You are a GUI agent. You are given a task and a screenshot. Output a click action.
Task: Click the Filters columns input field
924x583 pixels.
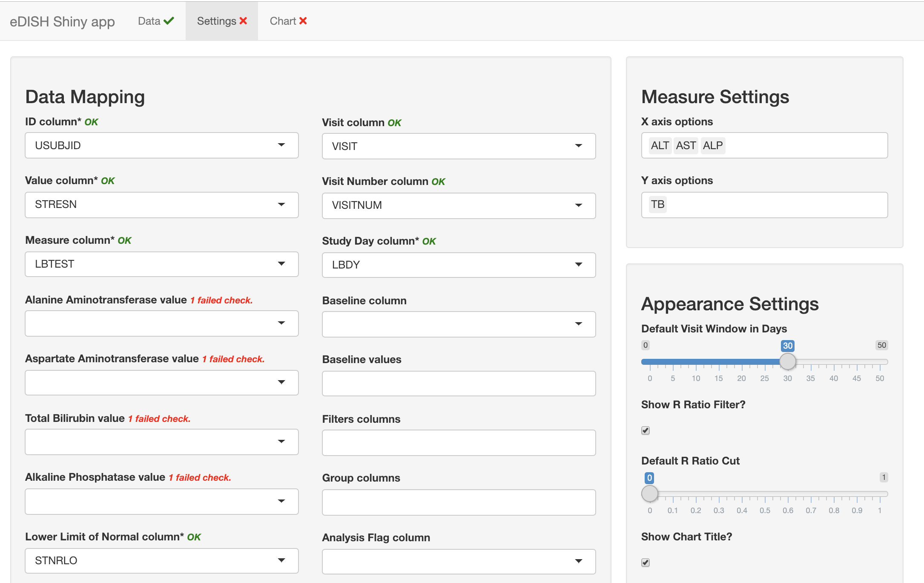(459, 443)
